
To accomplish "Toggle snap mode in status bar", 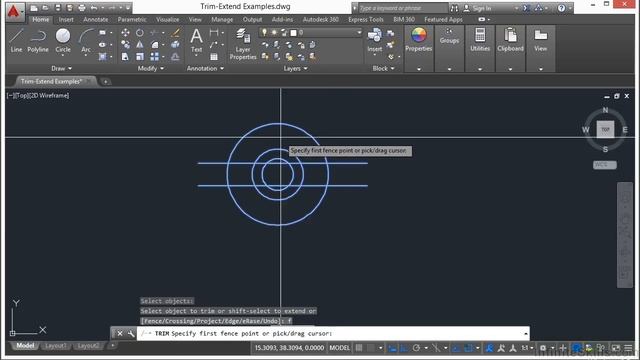I will [371, 348].
